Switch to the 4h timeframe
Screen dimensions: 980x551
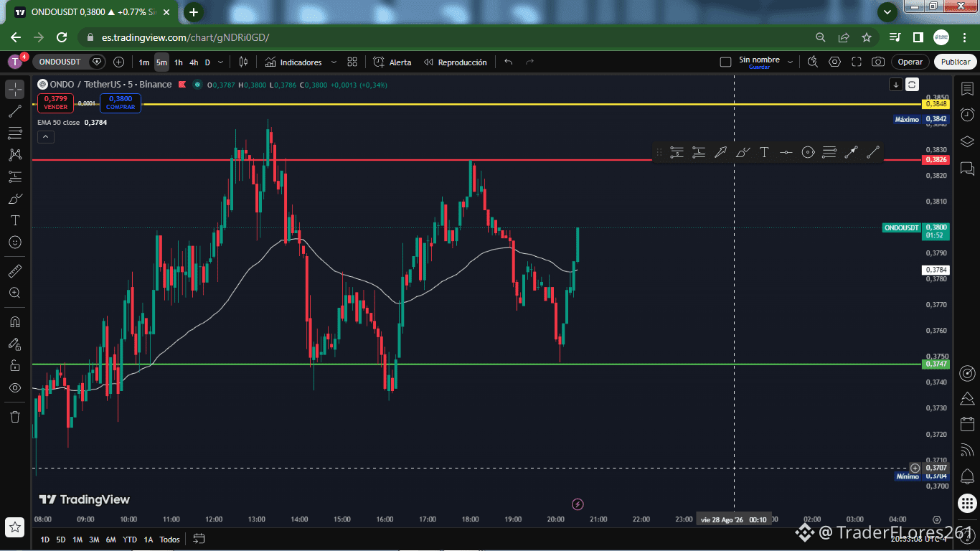pos(194,62)
